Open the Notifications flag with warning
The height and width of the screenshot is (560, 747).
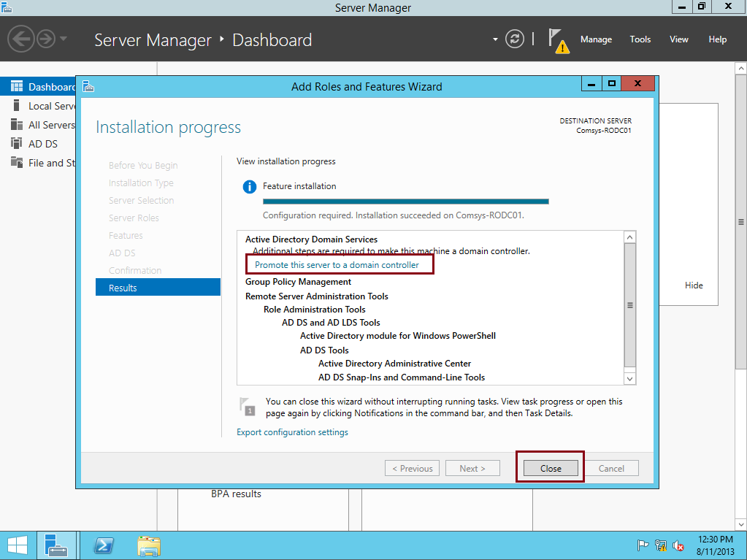click(x=559, y=41)
